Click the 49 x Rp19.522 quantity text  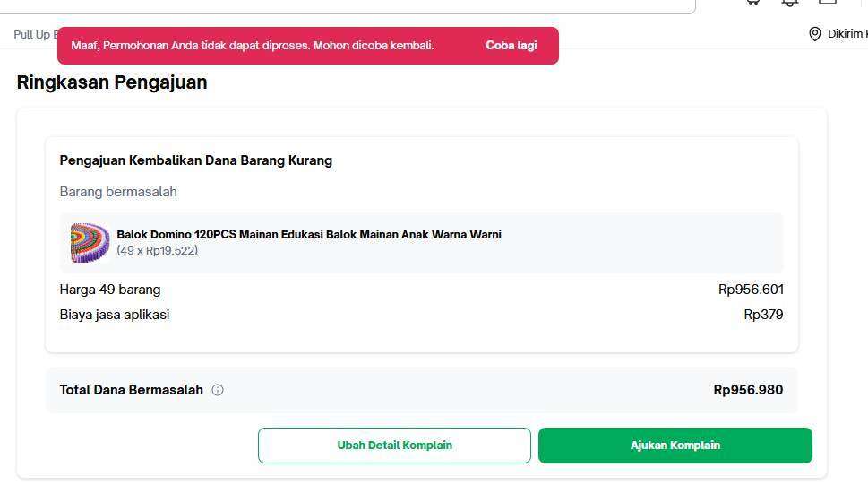tap(158, 250)
